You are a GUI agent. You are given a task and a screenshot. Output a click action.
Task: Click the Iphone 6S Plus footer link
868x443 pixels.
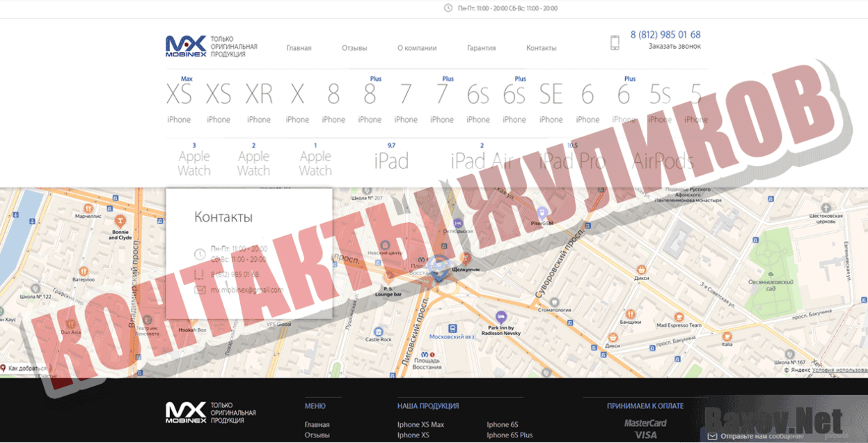pyautogui.click(x=510, y=435)
